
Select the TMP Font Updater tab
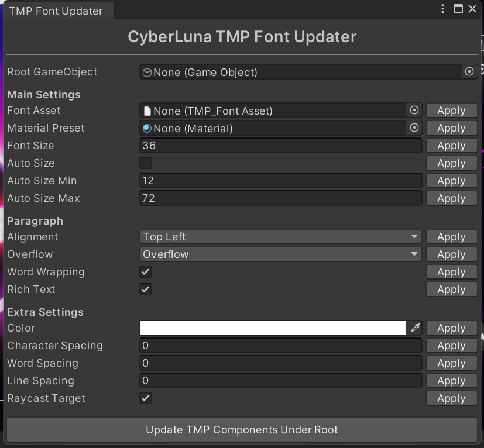point(56,11)
